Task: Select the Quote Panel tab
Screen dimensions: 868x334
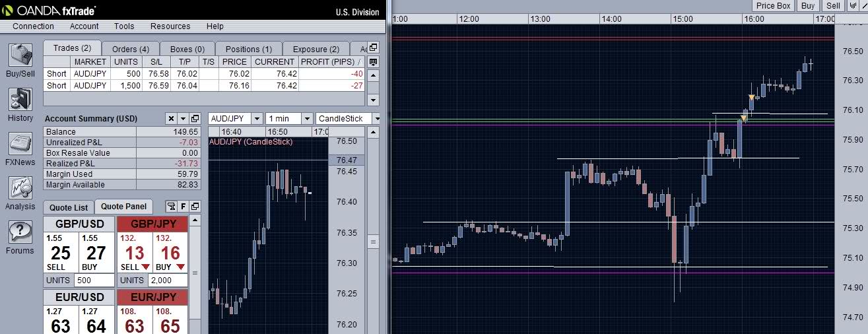Action: pos(124,207)
